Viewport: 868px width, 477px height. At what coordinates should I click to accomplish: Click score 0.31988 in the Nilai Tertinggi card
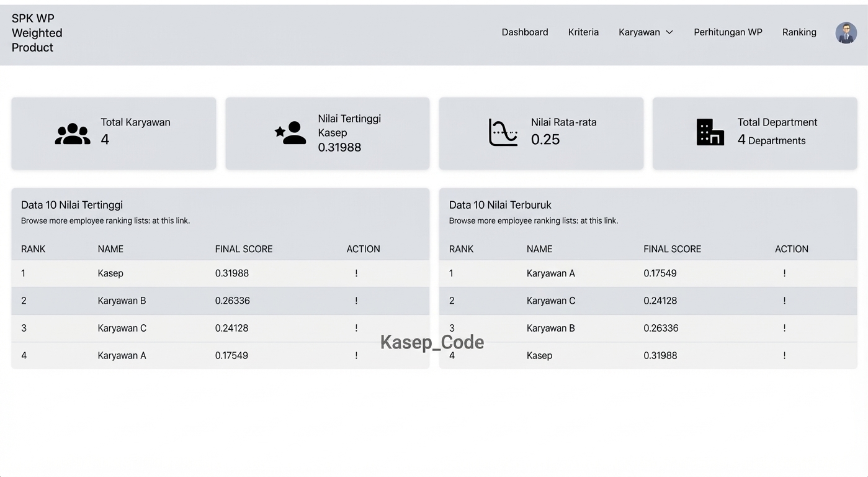click(x=339, y=147)
